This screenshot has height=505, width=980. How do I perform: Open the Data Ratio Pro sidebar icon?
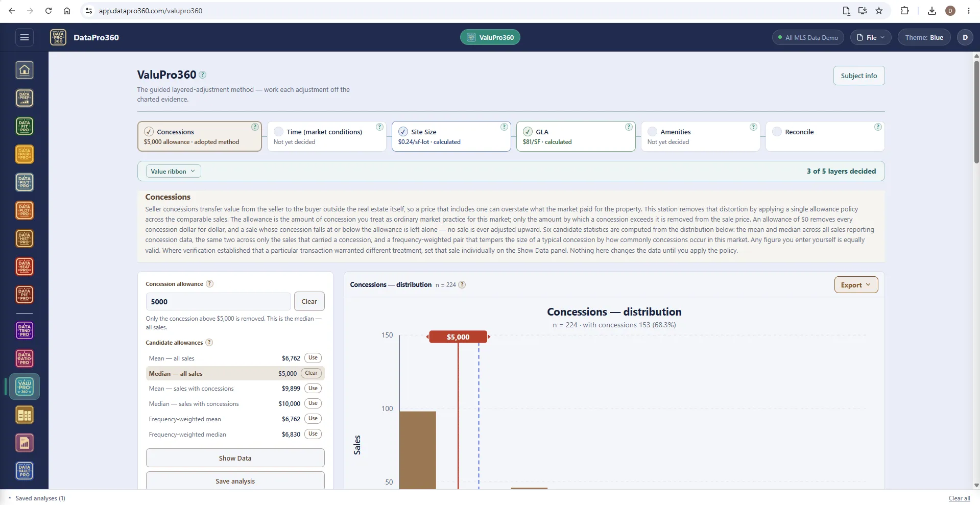coord(25,358)
